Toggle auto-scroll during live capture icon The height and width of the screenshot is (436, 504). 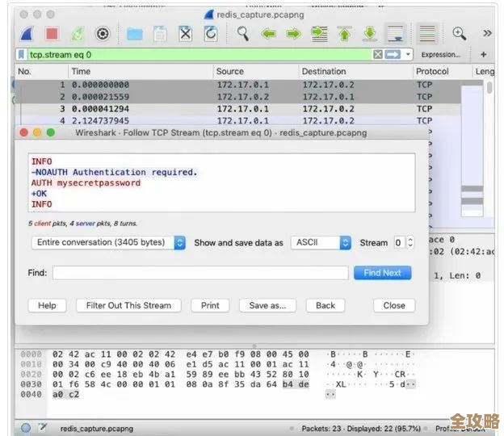395,34
